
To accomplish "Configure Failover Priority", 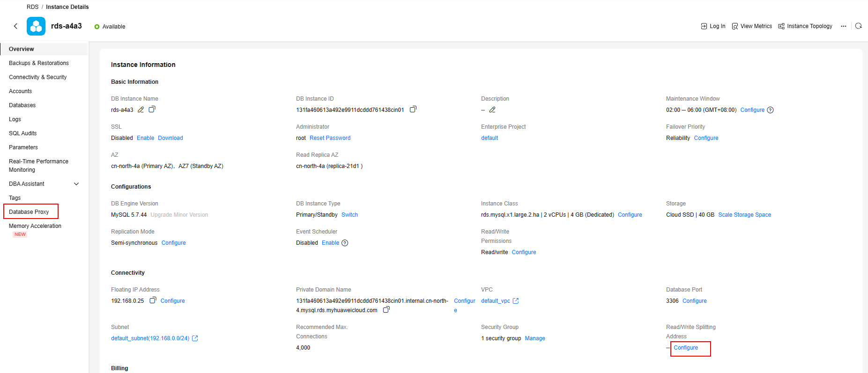I will (x=706, y=138).
